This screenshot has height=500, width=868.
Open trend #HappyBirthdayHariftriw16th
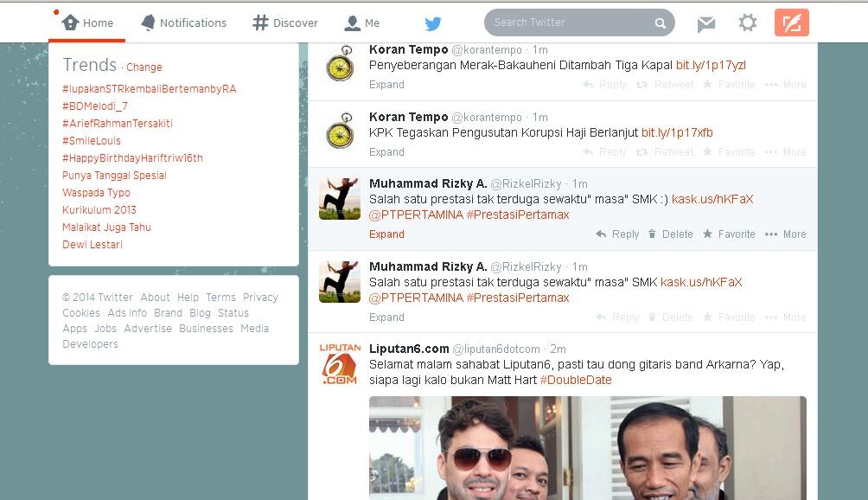point(133,157)
